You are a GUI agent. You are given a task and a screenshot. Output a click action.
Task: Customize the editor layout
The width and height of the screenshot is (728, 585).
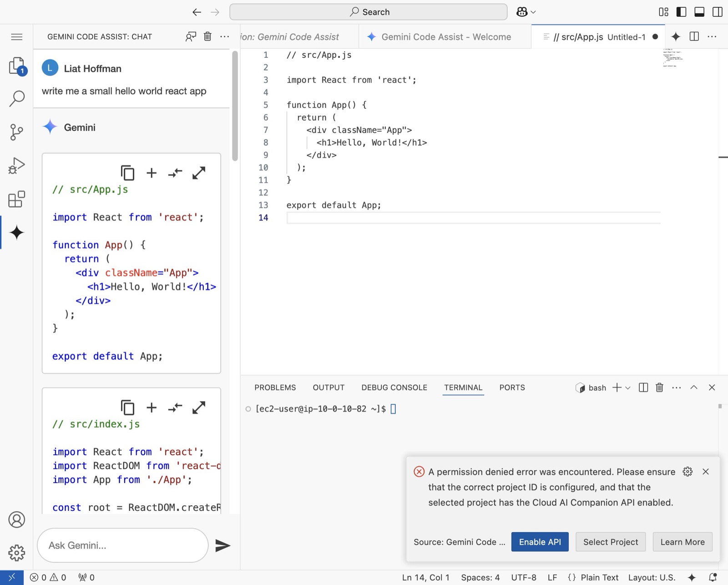tap(664, 12)
